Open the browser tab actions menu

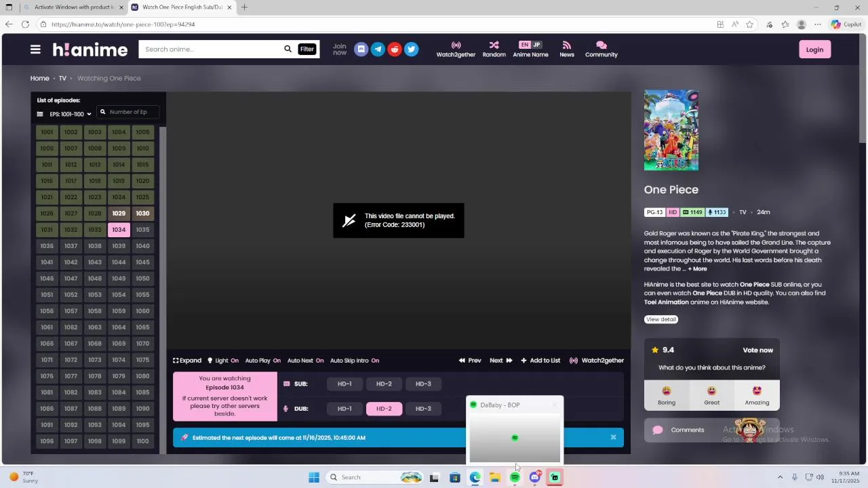9,7
